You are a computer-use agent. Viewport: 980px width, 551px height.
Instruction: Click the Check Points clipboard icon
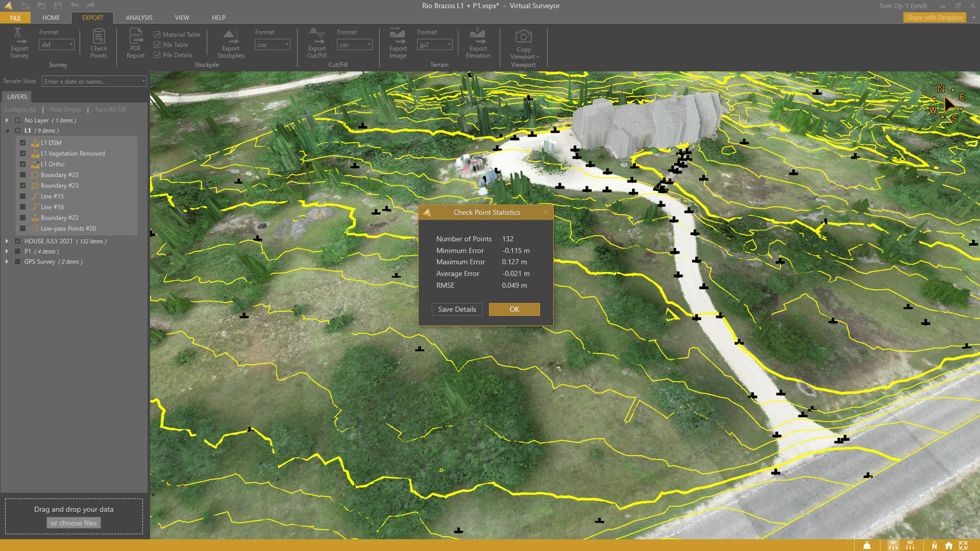click(x=99, y=36)
